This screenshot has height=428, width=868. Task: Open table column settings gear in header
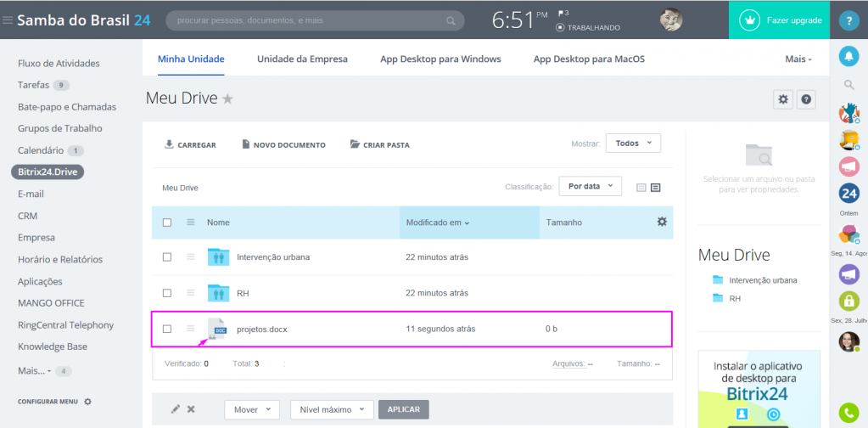[662, 222]
